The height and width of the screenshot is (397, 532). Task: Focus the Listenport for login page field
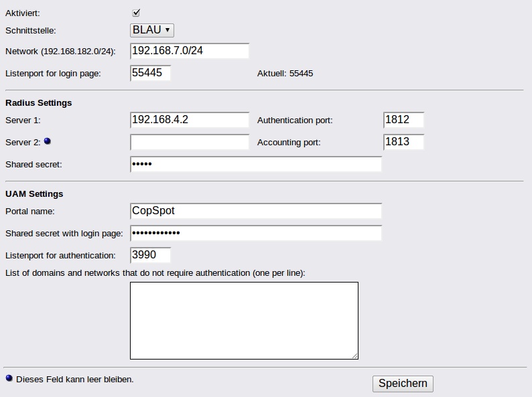click(151, 73)
